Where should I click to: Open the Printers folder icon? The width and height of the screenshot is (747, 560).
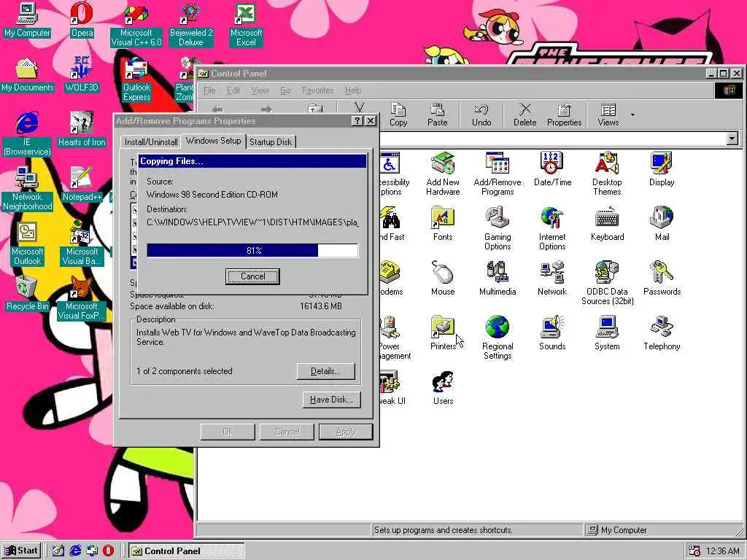click(x=443, y=333)
